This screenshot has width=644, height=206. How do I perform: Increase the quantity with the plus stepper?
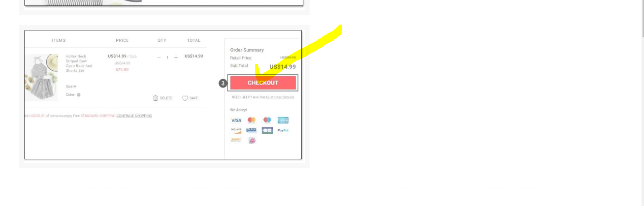176,58
